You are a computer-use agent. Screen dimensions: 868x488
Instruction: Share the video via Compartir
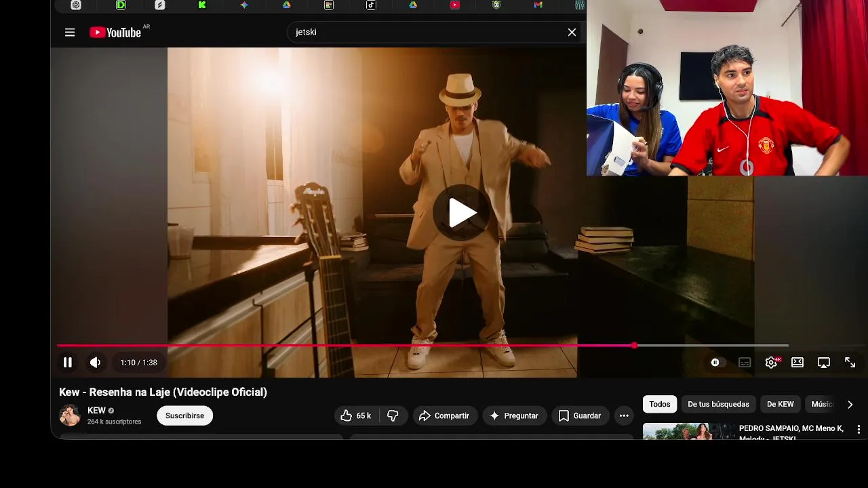pos(444,415)
